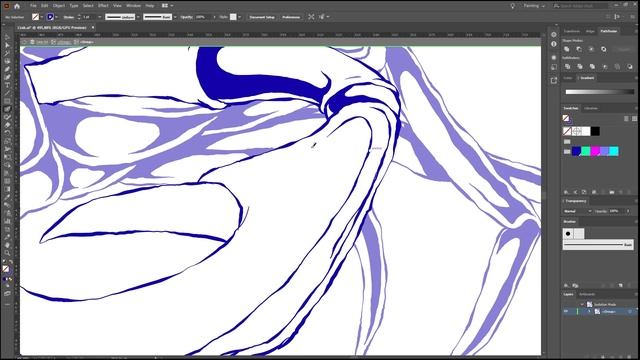Click the Minus Back pathfinder icon

pyautogui.click(x=630, y=66)
